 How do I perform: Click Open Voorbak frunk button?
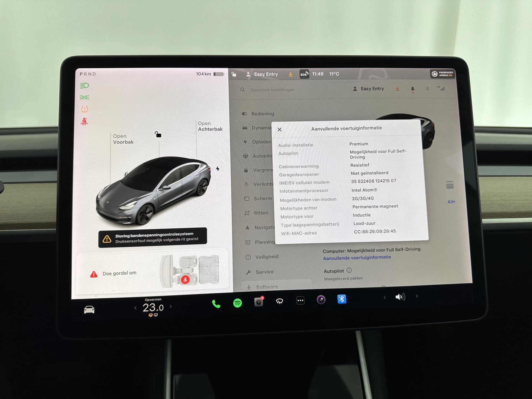coord(121,138)
